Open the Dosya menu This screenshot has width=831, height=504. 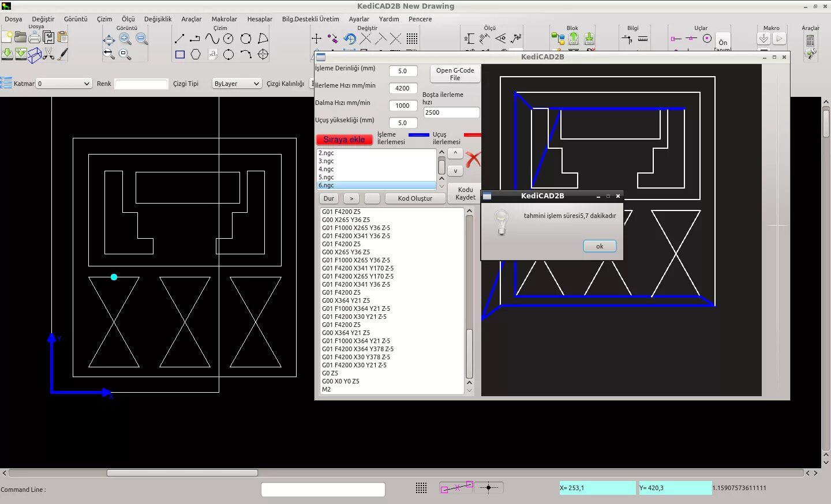(13, 19)
